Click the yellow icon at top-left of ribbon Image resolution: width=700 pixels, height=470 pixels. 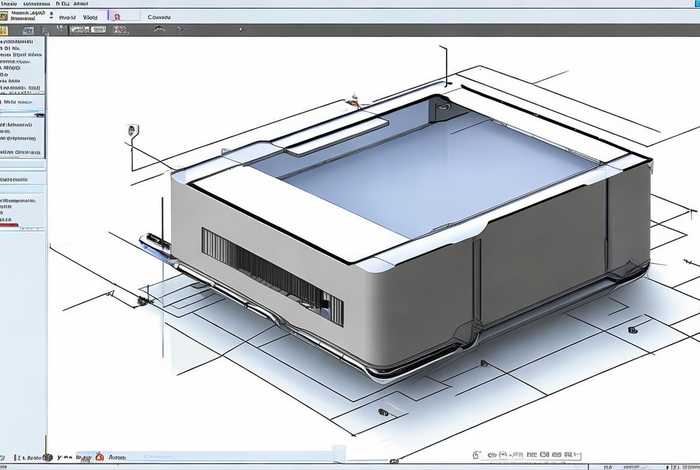coord(6,18)
